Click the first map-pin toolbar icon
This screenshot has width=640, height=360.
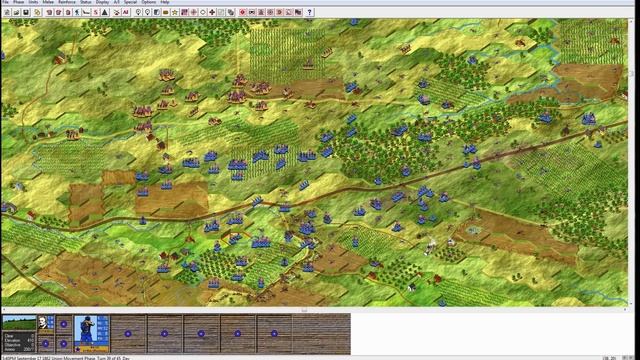[x=138, y=12]
